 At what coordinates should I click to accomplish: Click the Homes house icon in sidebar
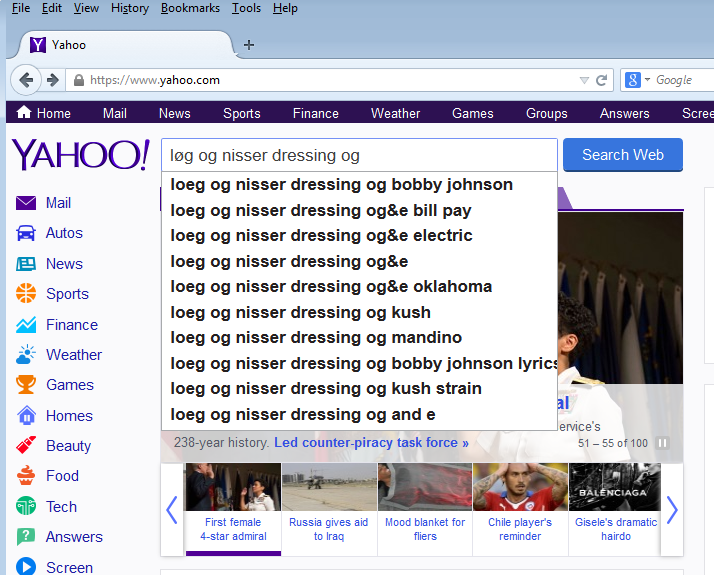coord(26,415)
